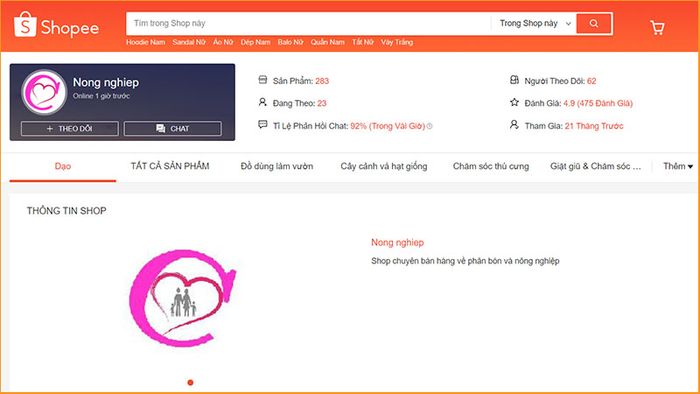Viewport: 700px width, 394px height.
Task: Click the orange Nong nghiep shop description title
Action: tap(397, 242)
